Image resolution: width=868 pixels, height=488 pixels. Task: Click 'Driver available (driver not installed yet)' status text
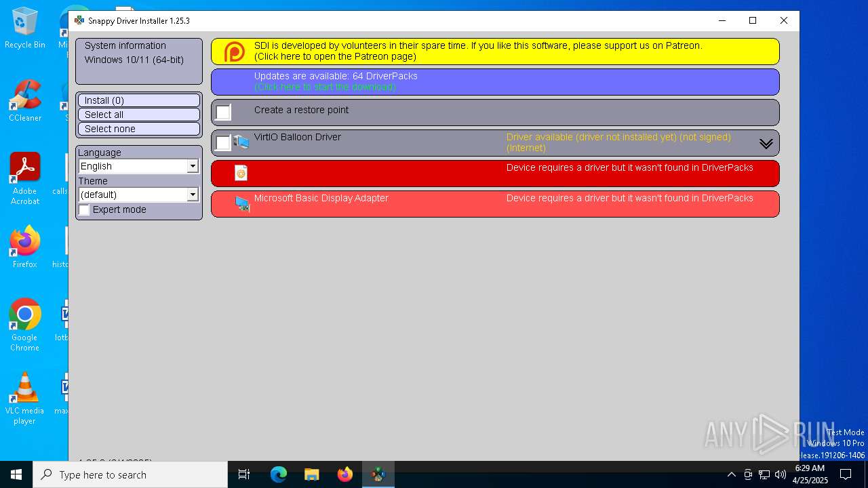click(x=618, y=142)
